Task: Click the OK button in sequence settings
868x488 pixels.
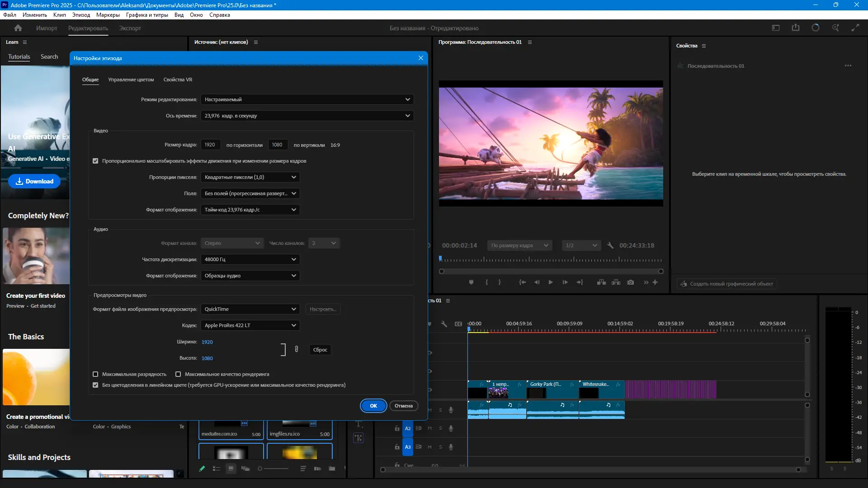Action: pos(373,406)
